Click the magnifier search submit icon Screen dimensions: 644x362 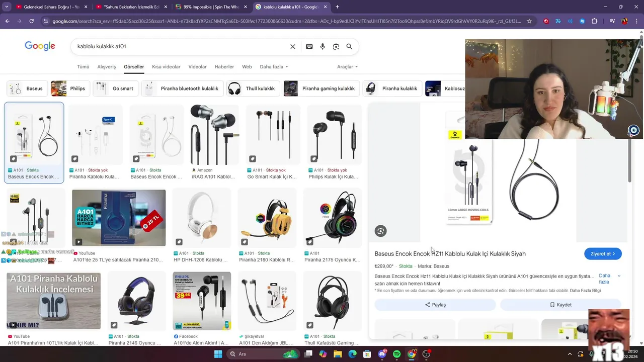[x=349, y=46]
